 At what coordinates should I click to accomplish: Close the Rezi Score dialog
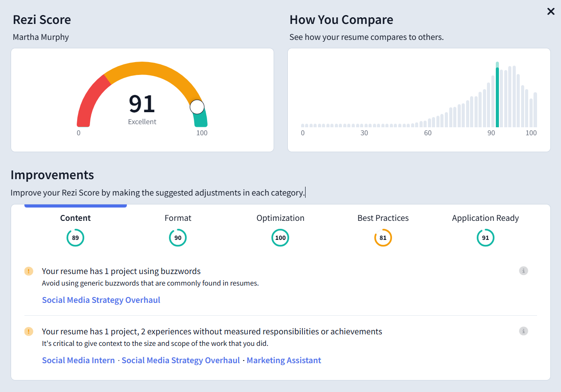click(x=551, y=12)
